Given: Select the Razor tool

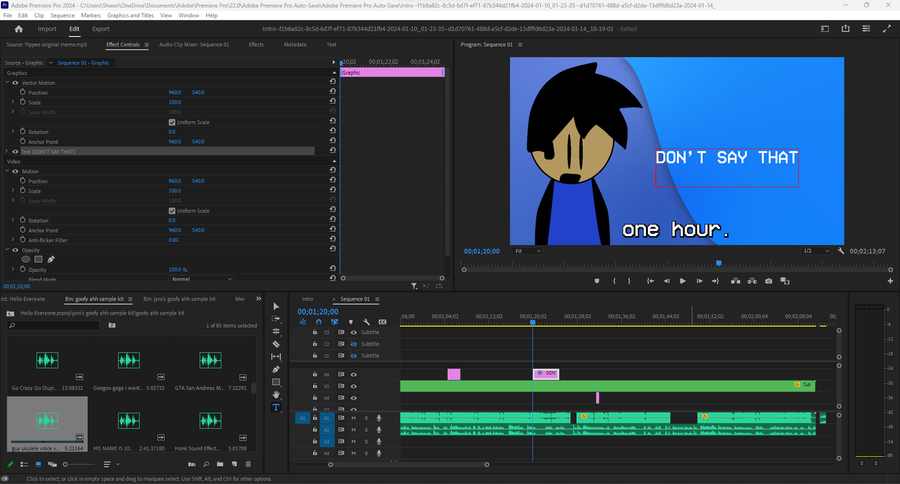Looking at the screenshot, I should pos(276,344).
